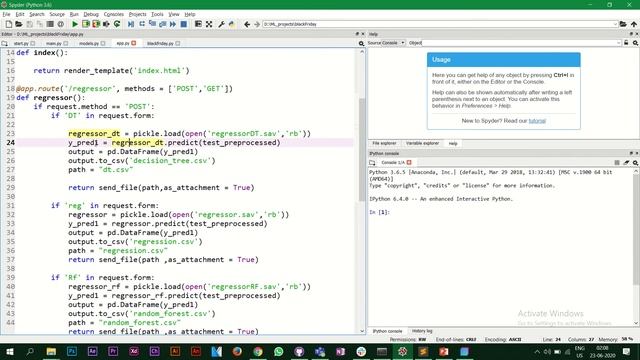The height and width of the screenshot is (360, 640).
Task: Open the Debug menu
Action: tap(91, 14)
